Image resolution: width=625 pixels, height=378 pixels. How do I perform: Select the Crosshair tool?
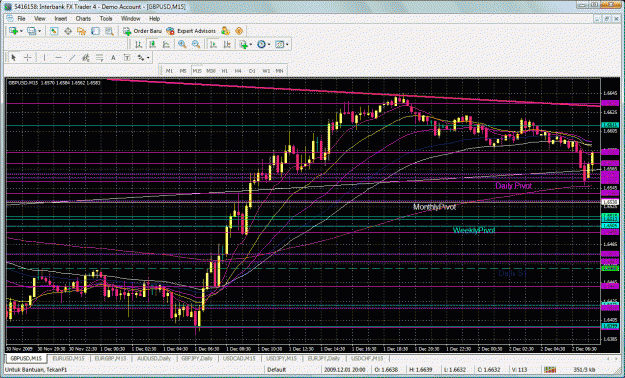coord(28,58)
